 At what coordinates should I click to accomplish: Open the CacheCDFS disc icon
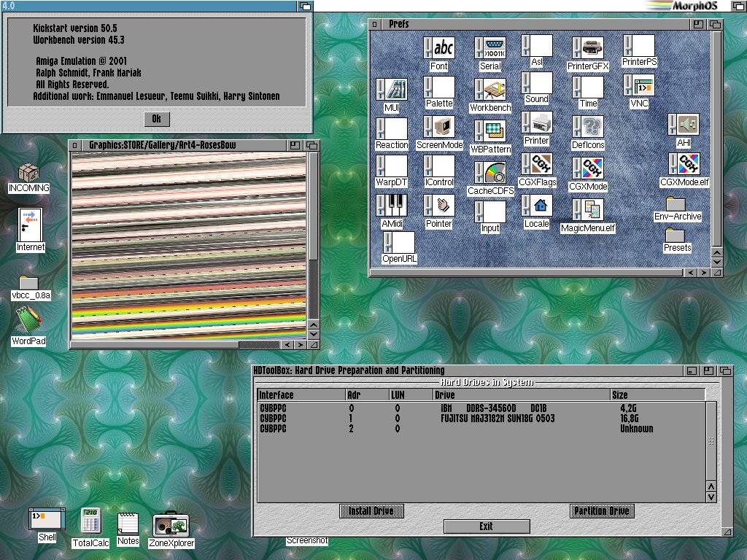point(491,174)
